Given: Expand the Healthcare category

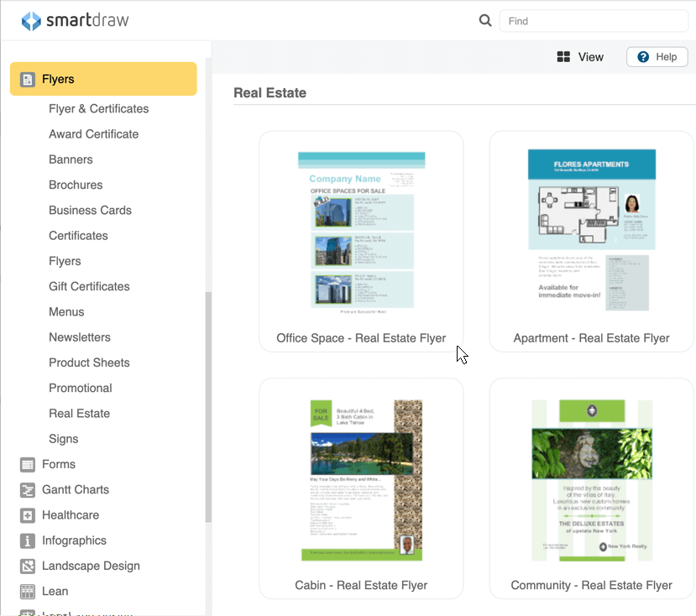Looking at the screenshot, I should coord(71,514).
